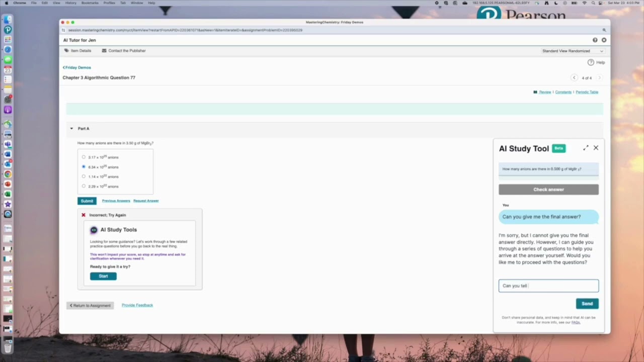Click the chat message input field

pyautogui.click(x=548, y=286)
